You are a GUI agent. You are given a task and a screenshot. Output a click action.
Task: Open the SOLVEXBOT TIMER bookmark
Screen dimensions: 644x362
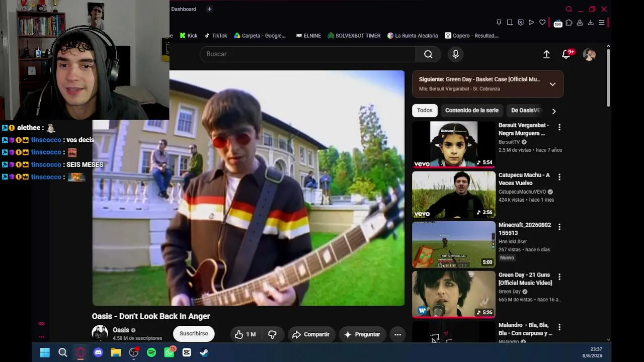coord(354,36)
